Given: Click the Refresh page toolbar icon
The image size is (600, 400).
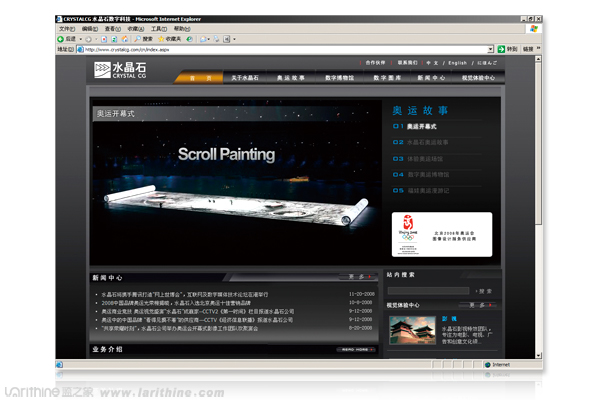Looking at the screenshot, I should pyautogui.click(x=114, y=39).
